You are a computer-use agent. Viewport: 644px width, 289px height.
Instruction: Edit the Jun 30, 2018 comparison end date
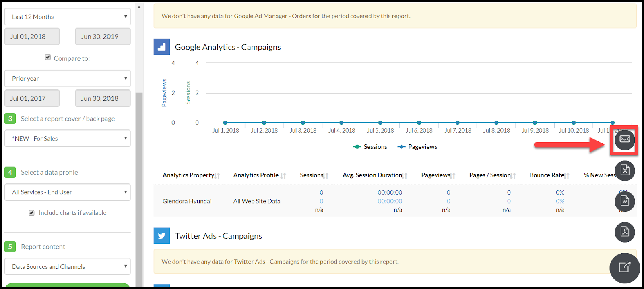[103, 98]
